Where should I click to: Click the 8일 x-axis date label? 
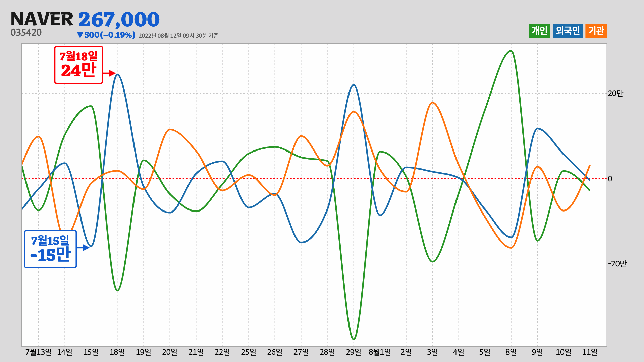pyautogui.click(x=511, y=352)
